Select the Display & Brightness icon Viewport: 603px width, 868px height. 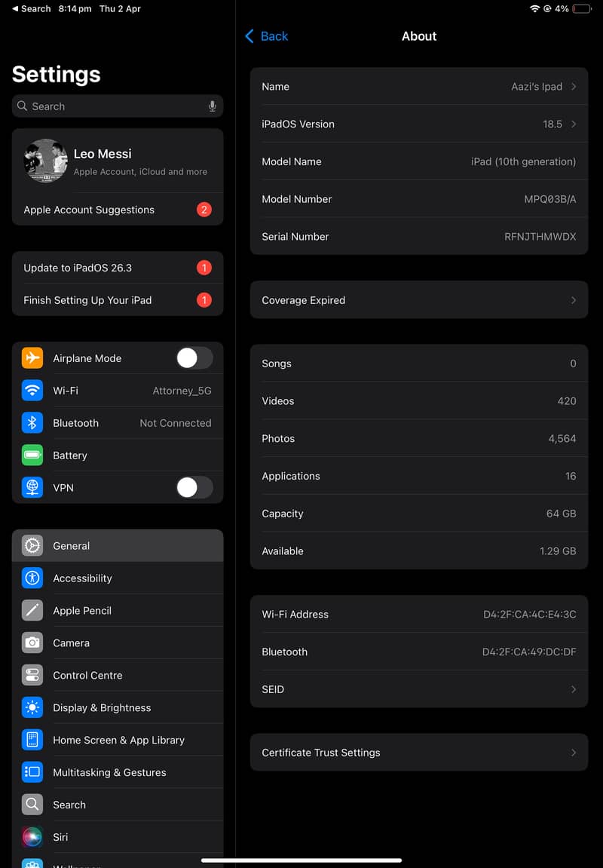(x=32, y=707)
